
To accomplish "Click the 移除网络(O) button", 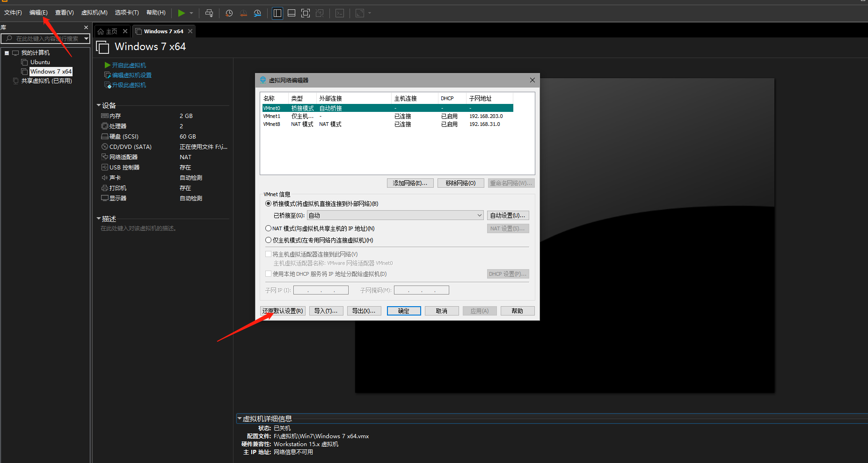I will pos(460,183).
